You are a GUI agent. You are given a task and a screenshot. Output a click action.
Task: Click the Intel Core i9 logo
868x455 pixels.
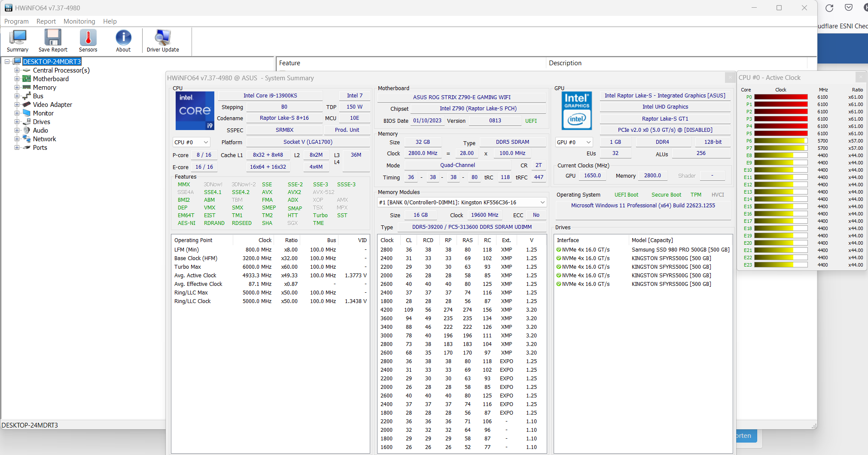[x=195, y=111]
